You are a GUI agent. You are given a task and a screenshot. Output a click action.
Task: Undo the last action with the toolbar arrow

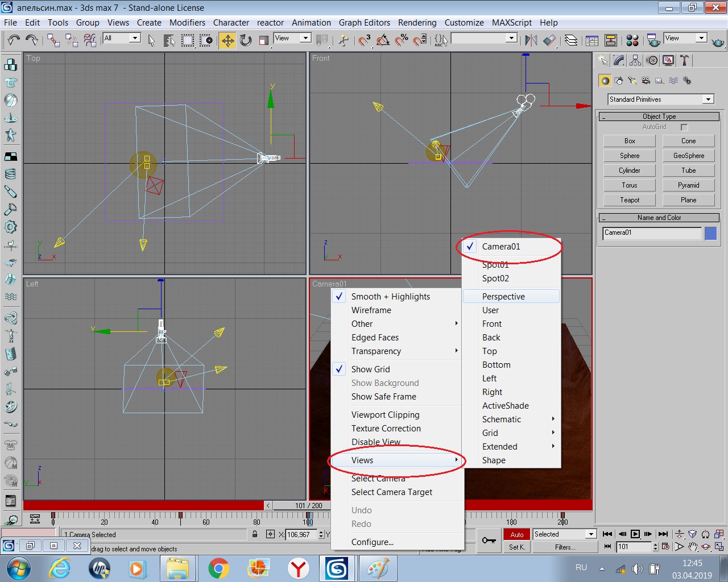pyautogui.click(x=14, y=40)
